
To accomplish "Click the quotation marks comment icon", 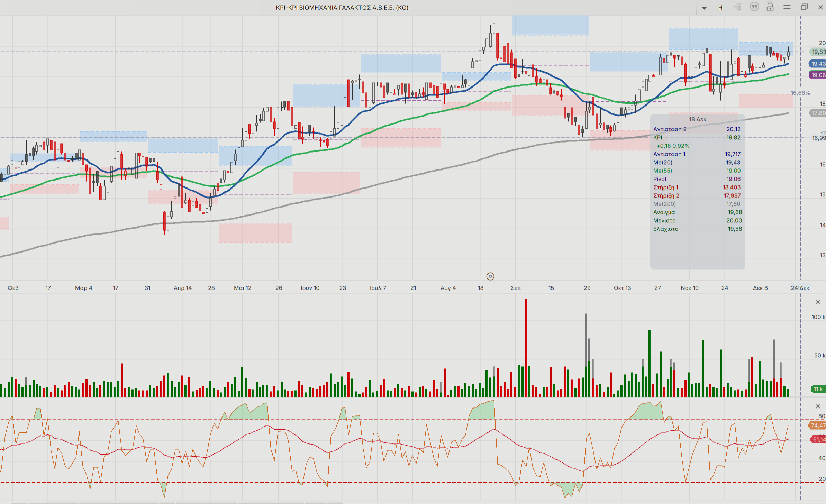I will pyautogui.click(x=754, y=7).
